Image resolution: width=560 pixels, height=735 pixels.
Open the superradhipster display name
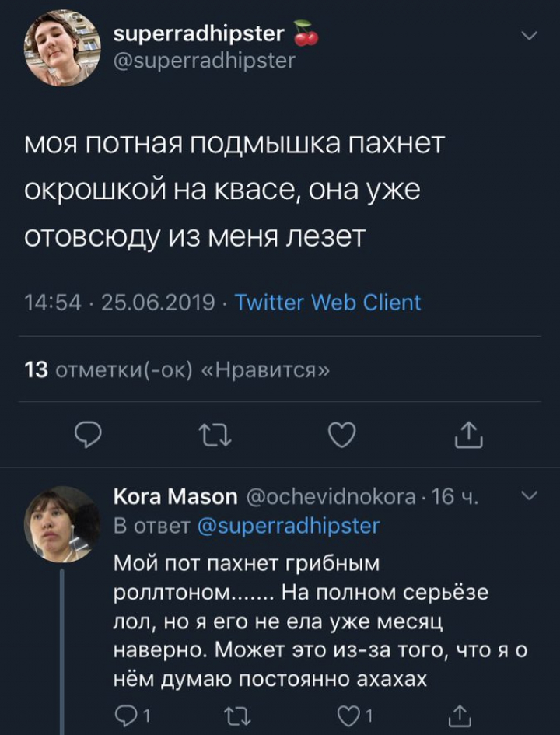(x=199, y=33)
